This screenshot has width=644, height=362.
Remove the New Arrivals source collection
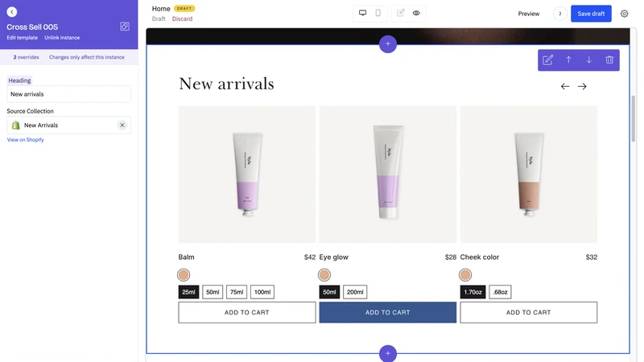122,125
